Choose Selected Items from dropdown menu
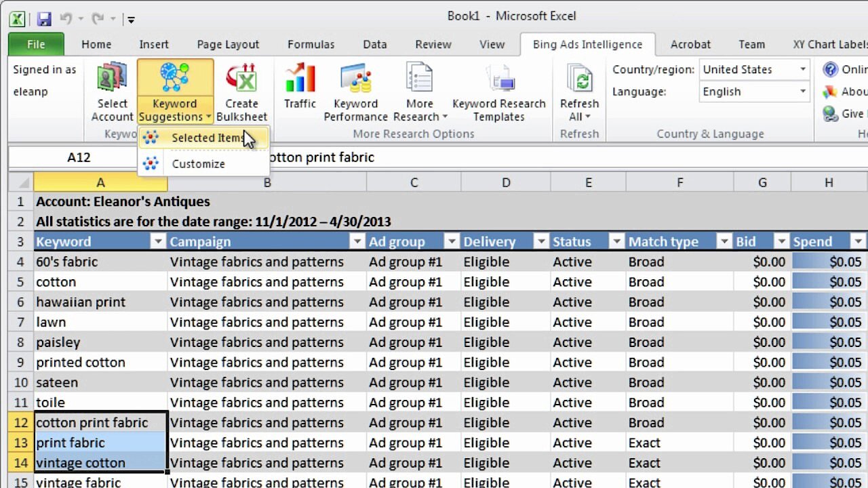This screenshot has height=488, width=868. (x=203, y=138)
